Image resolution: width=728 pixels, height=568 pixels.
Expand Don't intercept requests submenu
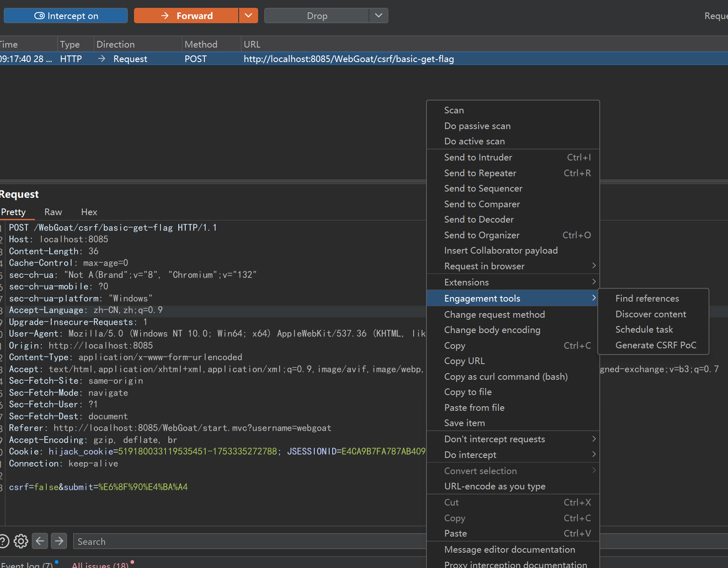point(513,439)
